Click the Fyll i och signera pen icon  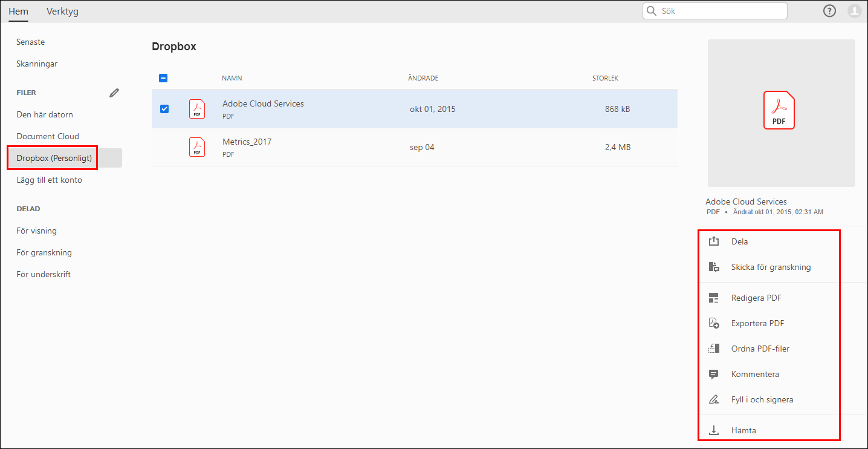(713, 399)
